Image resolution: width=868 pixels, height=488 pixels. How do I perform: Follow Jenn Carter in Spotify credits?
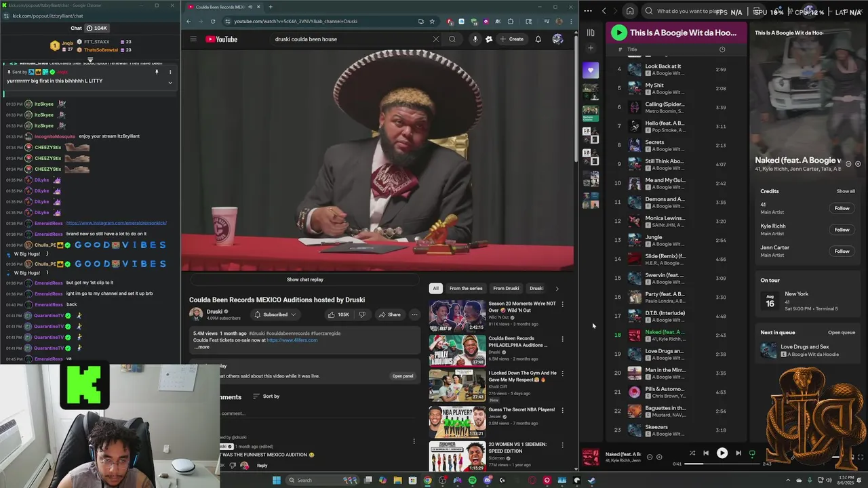(842, 251)
